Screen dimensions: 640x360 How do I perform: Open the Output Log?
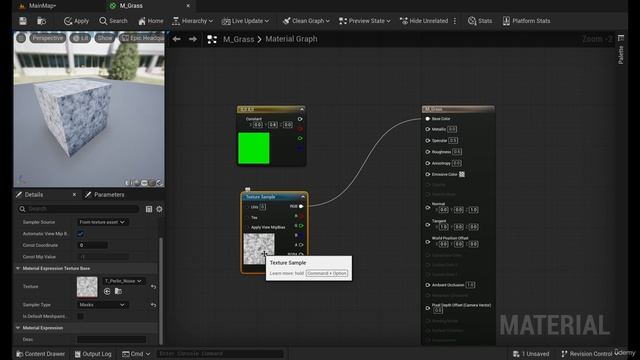[x=93, y=354]
